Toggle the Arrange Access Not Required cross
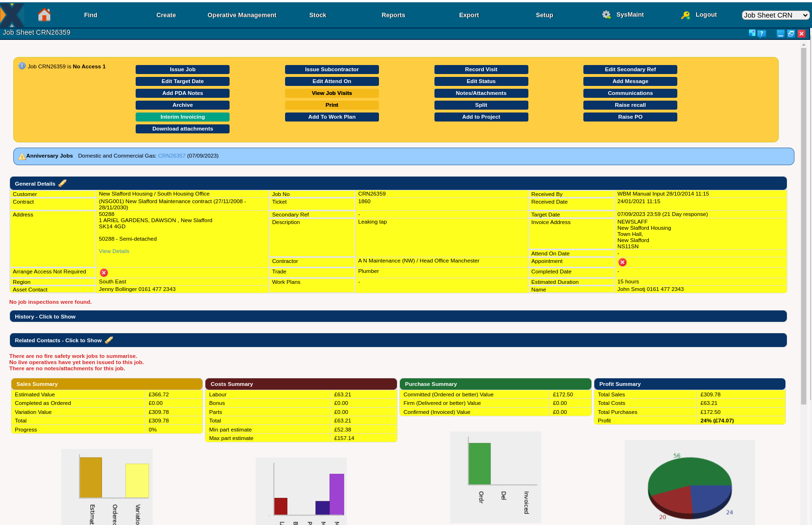 (x=104, y=272)
